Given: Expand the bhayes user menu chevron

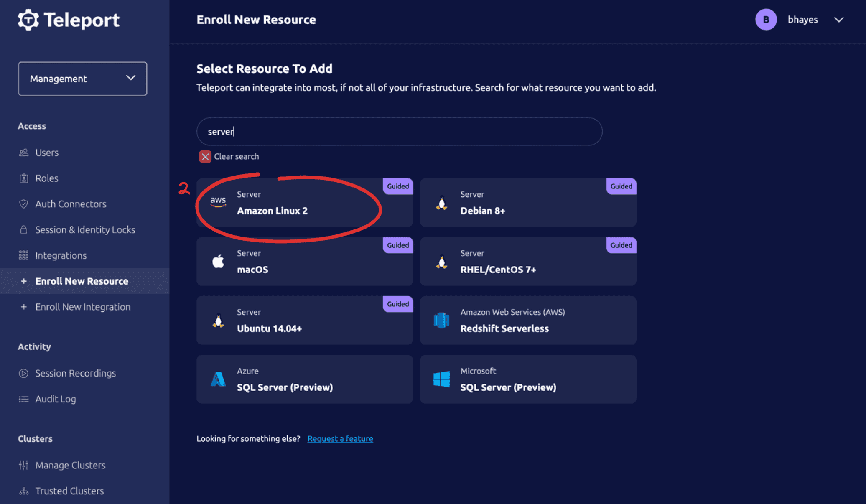Looking at the screenshot, I should [839, 20].
